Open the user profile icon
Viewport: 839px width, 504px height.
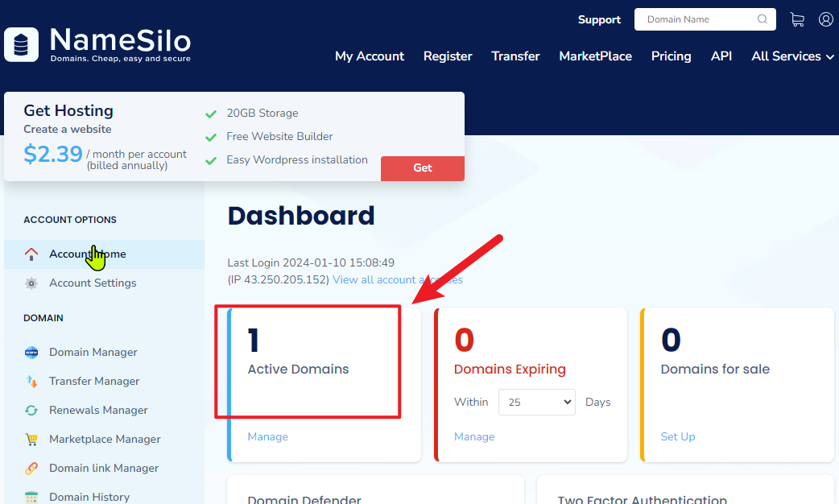[825, 20]
